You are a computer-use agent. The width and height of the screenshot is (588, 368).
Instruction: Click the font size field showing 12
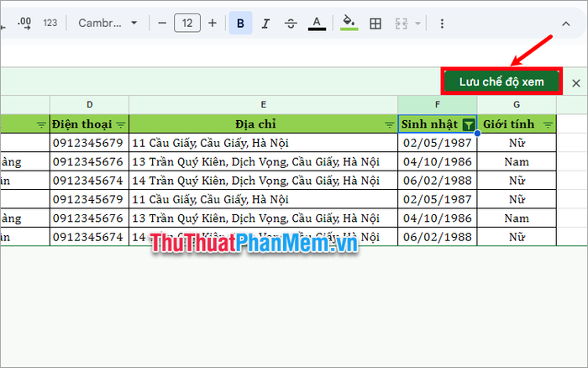pyautogui.click(x=187, y=24)
